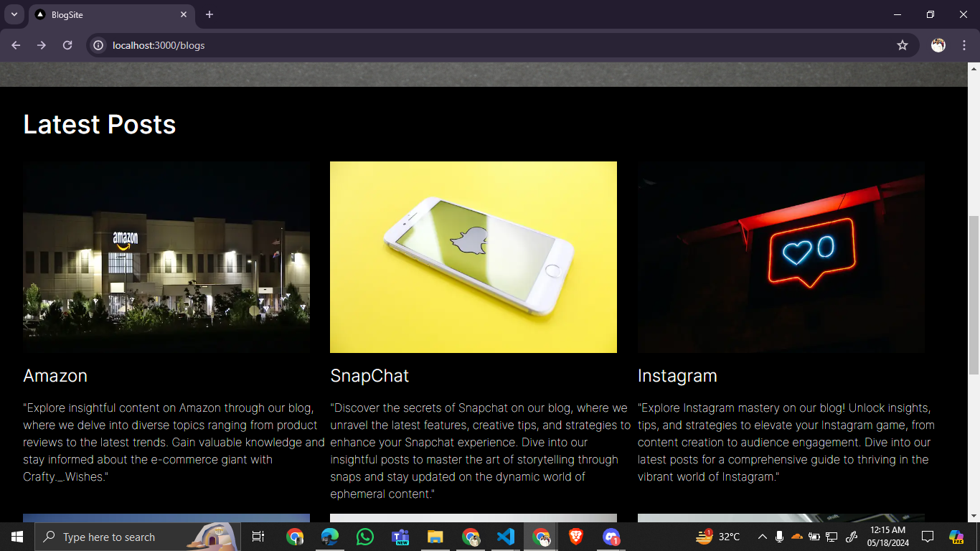Click the scrollbar down arrow
The width and height of the screenshot is (980, 551).
[x=974, y=516]
